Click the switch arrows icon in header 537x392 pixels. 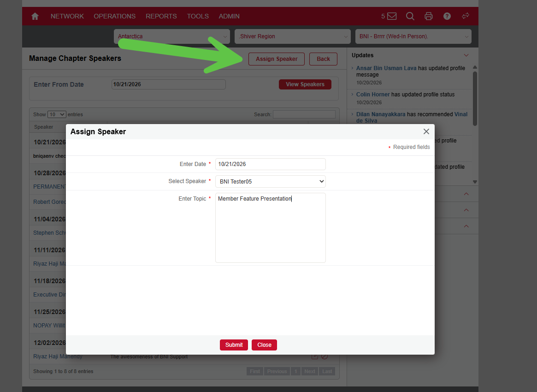(466, 16)
